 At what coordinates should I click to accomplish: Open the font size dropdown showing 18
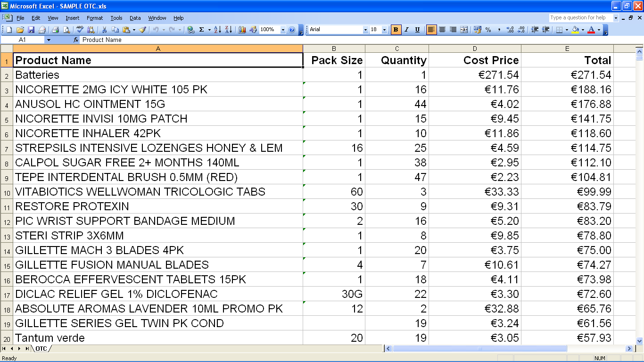pyautogui.click(x=384, y=30)
